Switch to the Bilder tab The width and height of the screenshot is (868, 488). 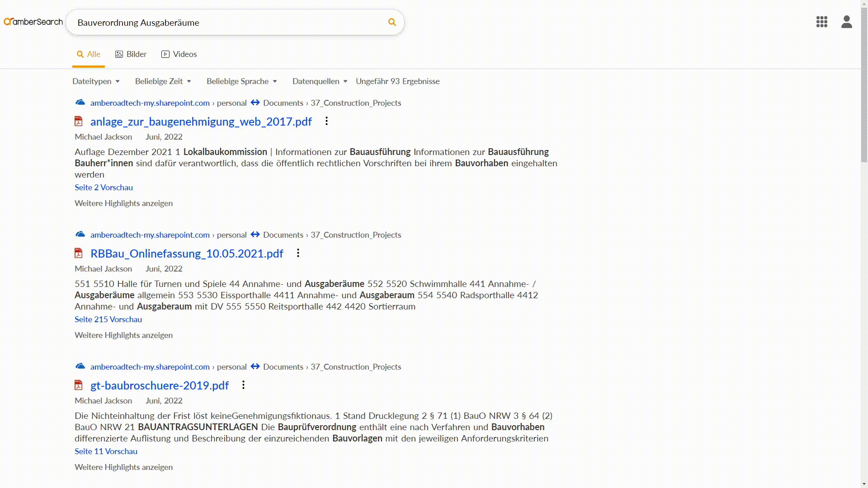(x=131, y=54)
